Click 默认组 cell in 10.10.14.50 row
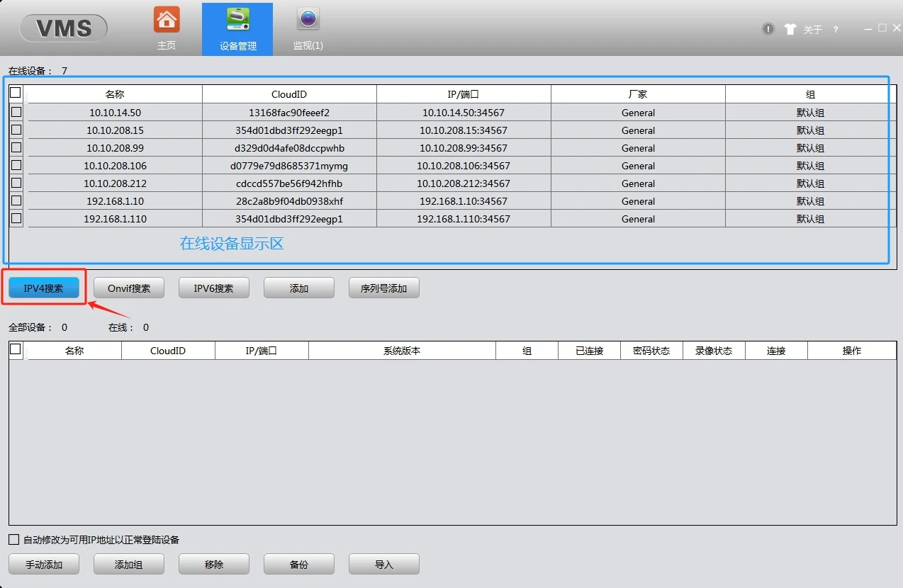The height and width of the screenshot is (588, 903). pyautogui.click(x=810, y=113)
